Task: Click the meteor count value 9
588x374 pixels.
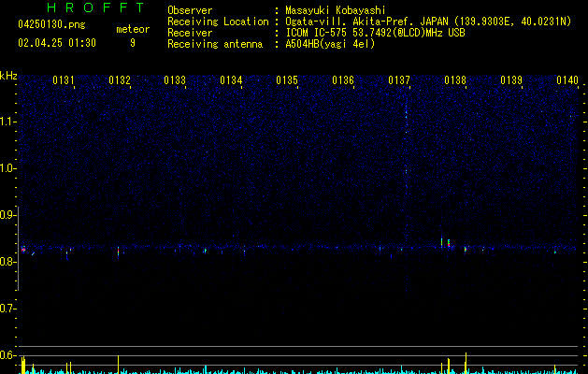Action: tap(133, 43)
